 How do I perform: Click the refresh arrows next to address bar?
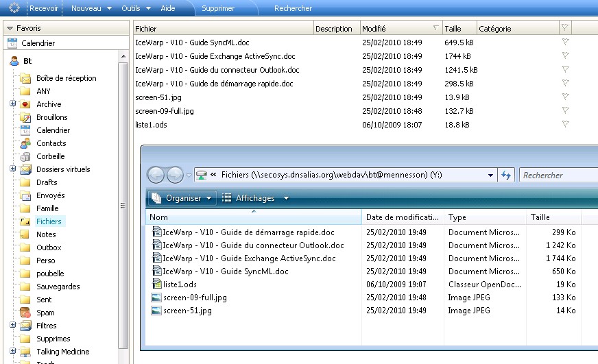pyautogui.click(x=506, y=175)
